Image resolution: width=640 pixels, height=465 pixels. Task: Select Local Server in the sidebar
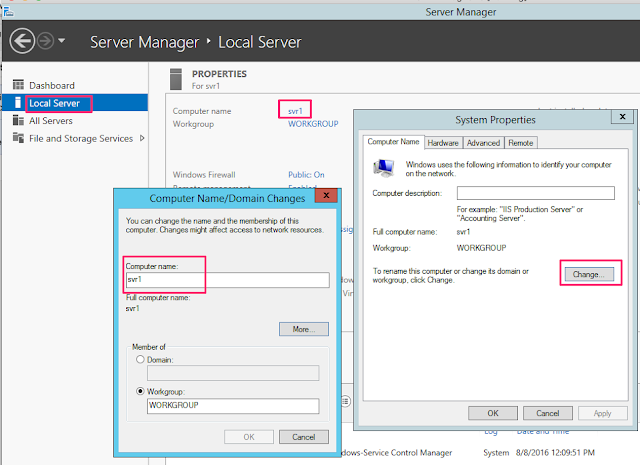pyautogui.click(x=54, y=103)
